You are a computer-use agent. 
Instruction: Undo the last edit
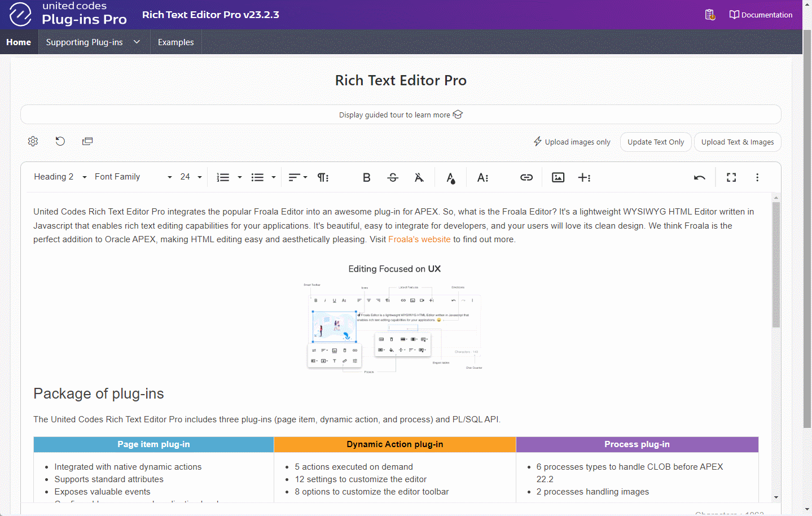click(700, 177)
